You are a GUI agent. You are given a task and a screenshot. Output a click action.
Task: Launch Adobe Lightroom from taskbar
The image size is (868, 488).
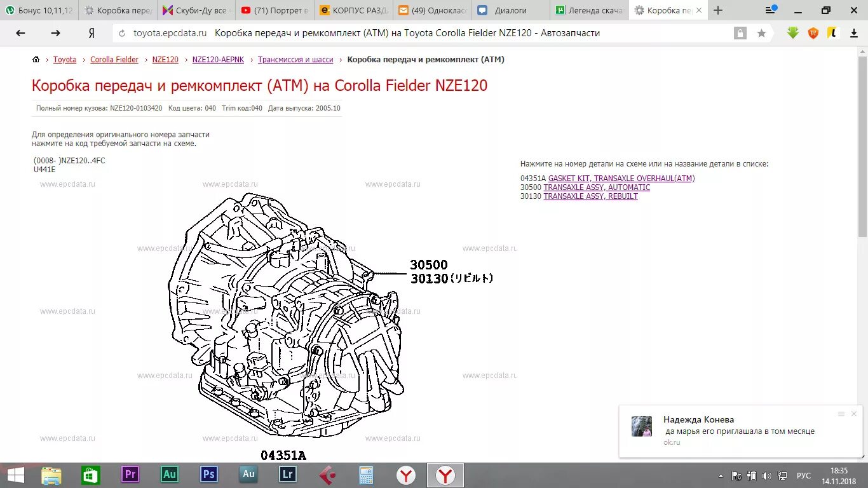coord(288,474)
